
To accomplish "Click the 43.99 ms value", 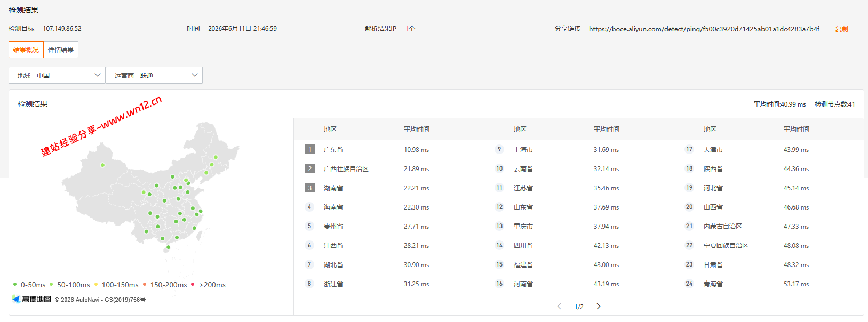I will coord(796,150).
